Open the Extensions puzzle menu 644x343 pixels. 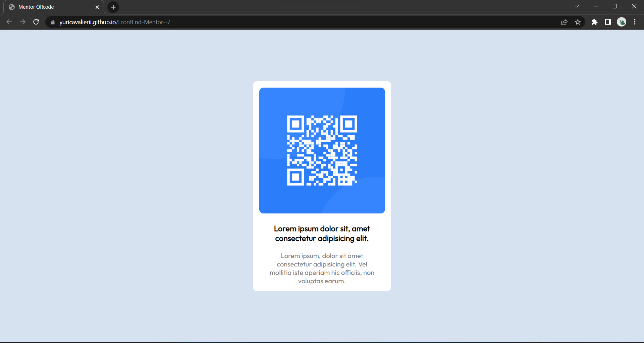[594, 22]
